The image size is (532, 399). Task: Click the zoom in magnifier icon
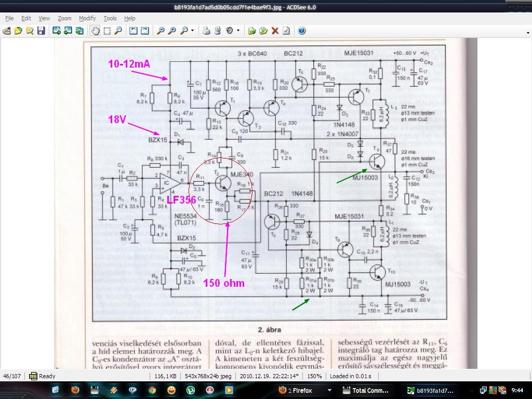pyautogui.click(x=172, y=31)
